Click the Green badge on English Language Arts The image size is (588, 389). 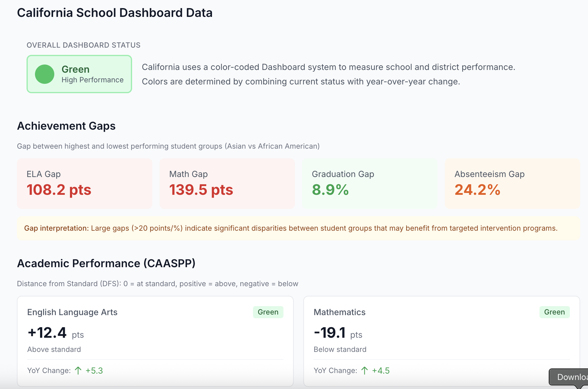coord(268,312)
